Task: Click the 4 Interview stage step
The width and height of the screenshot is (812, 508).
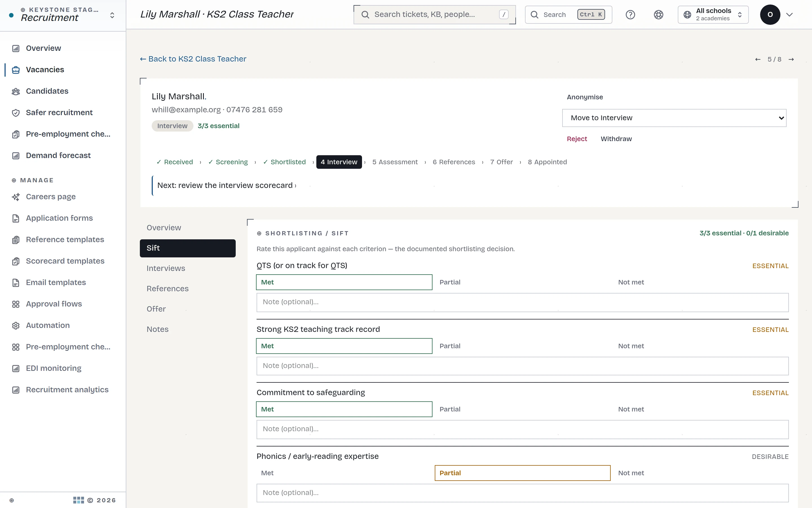Action: (339, 162)
